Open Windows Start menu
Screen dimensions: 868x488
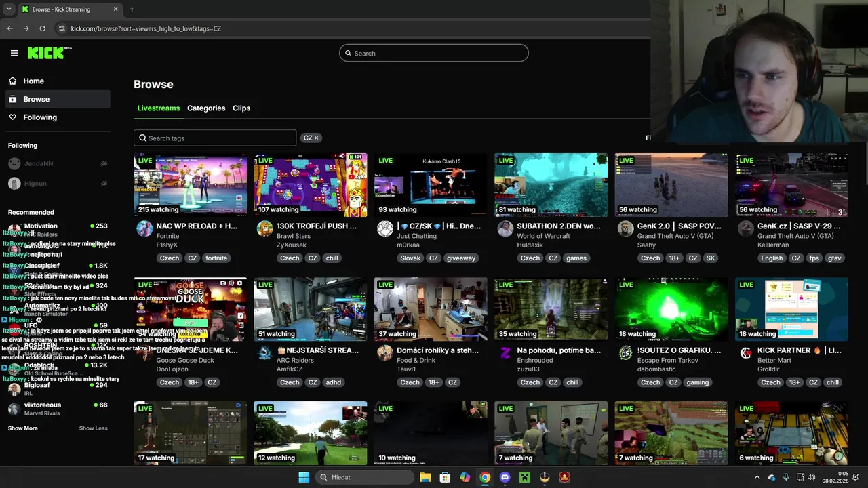[304, 477]
